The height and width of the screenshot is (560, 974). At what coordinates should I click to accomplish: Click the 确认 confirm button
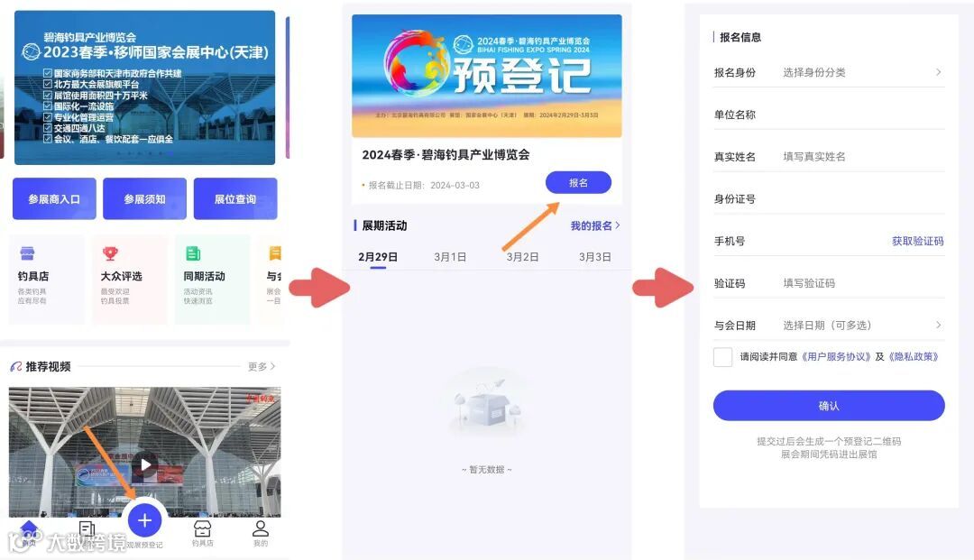(x=829, y=406)
